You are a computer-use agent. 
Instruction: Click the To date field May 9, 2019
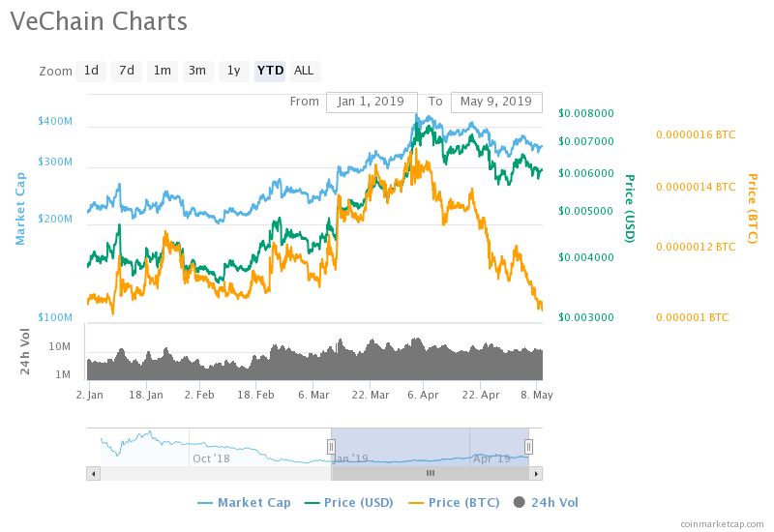496,102
